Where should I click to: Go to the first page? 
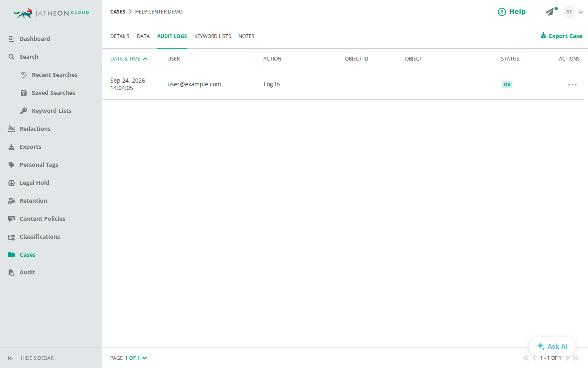[x=526, y=358]
